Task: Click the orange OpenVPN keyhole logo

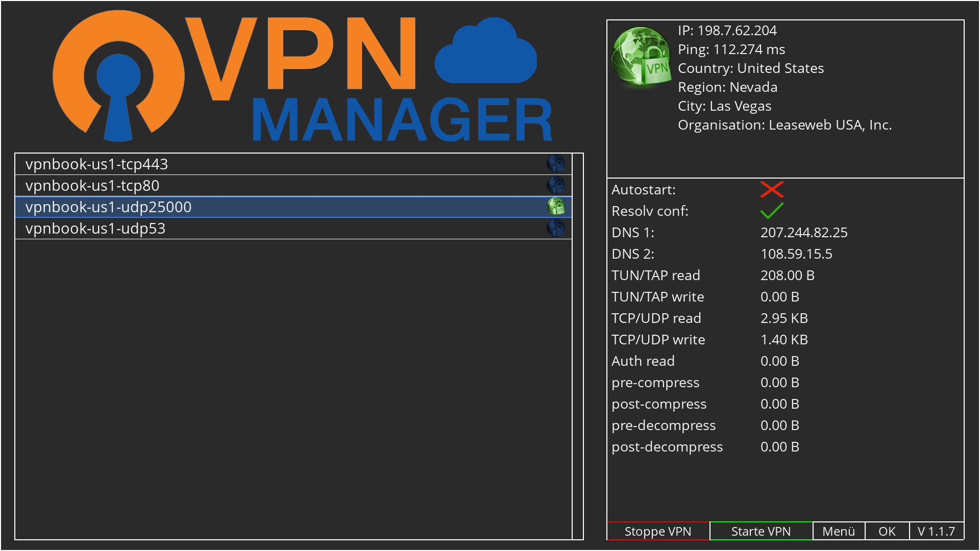Action: (x=118, y=77)
